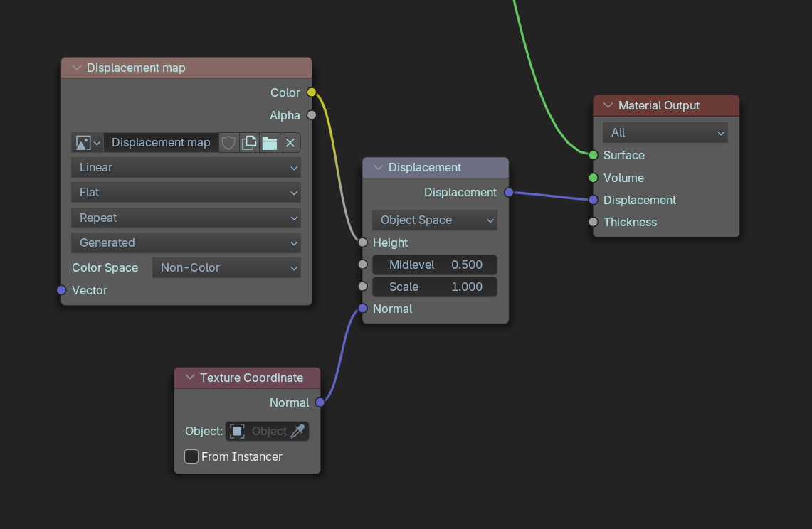The height and width of the screenshot is (529, 812).
Task: Open the Flat projection dropdown
Action: coord(186,193)
